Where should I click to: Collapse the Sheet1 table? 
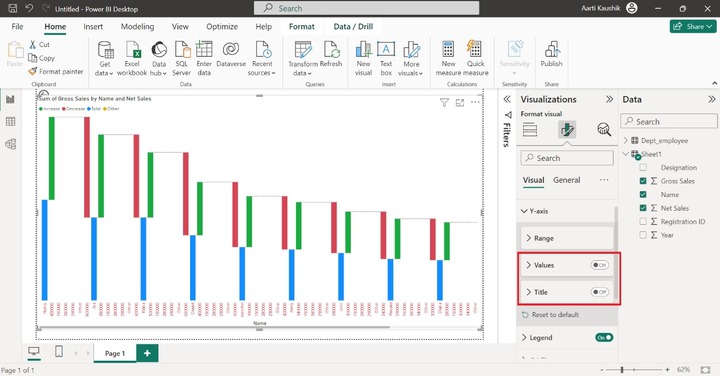[625, 154]
